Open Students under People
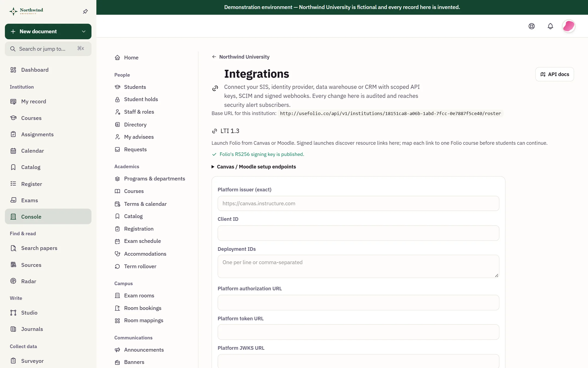This screenshot has width=588, height=368. click(135, 87)
